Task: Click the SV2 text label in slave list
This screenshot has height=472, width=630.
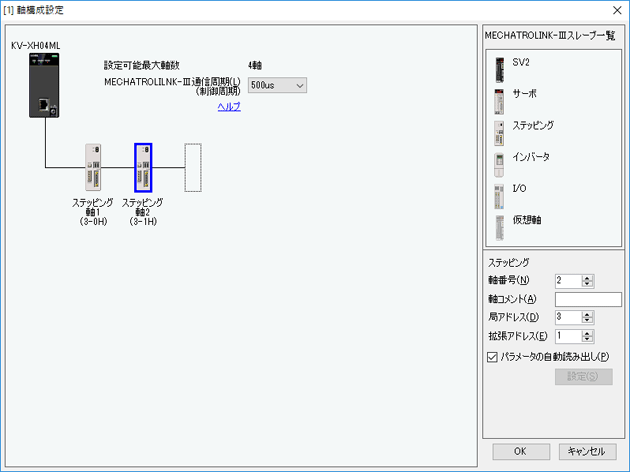Action: [521, 62]
